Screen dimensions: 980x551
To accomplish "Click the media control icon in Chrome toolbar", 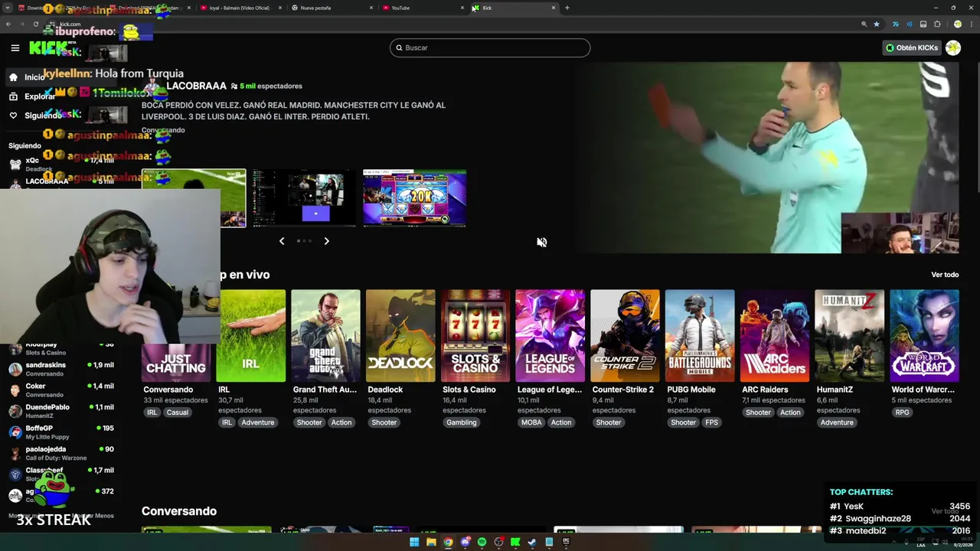I will (923, 24).
